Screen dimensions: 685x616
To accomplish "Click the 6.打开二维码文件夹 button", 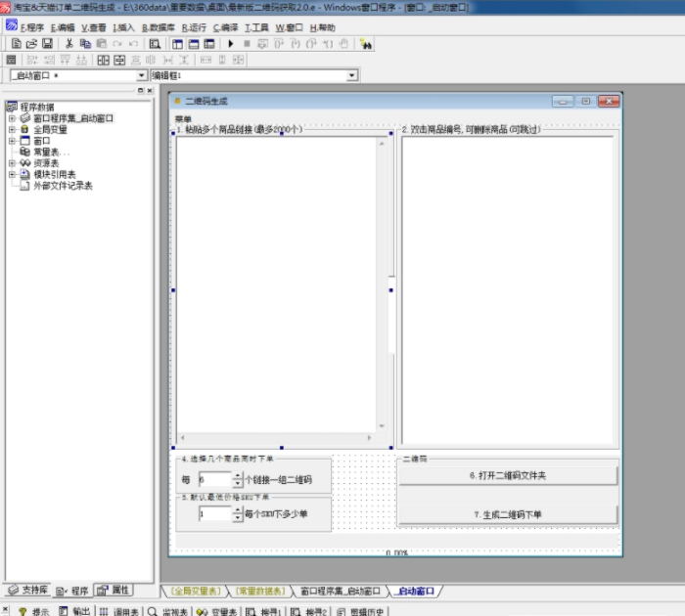I will click(508, 475).
